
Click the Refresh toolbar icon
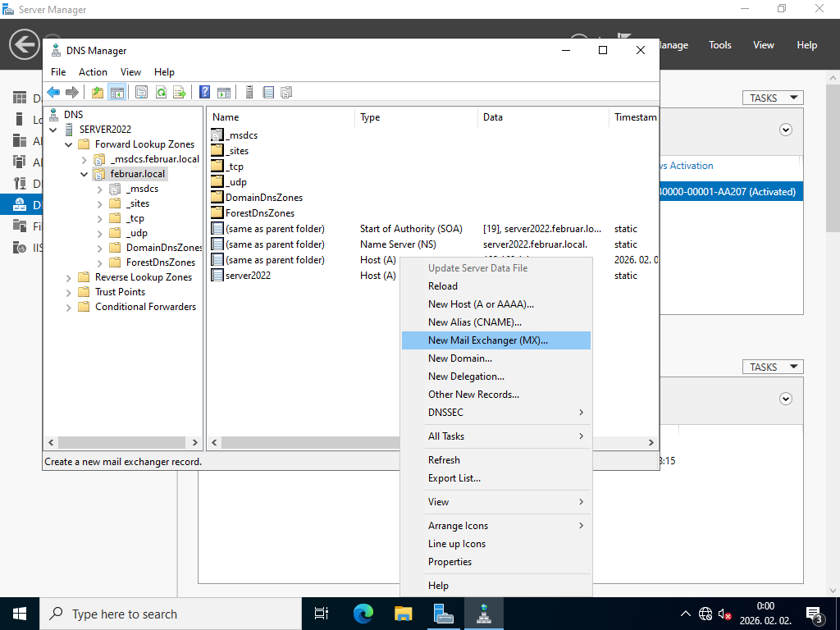[x=162, y=92]
